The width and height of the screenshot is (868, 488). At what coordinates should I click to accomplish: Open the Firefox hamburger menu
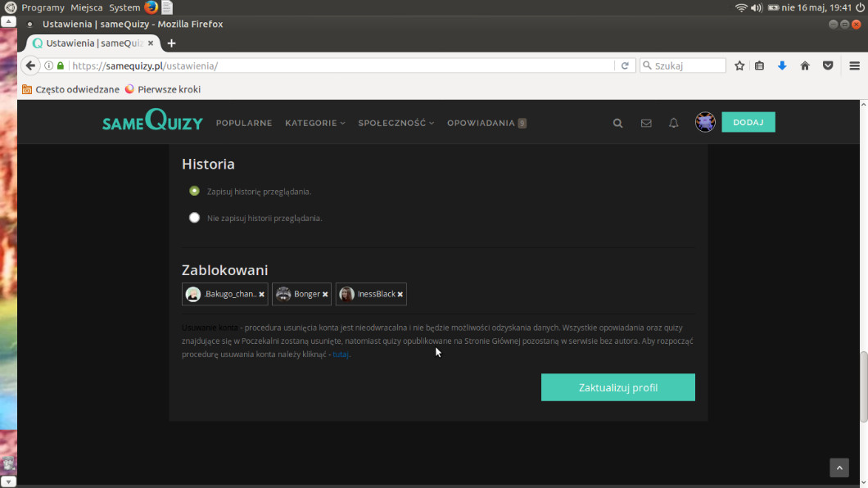coord(854,66)
